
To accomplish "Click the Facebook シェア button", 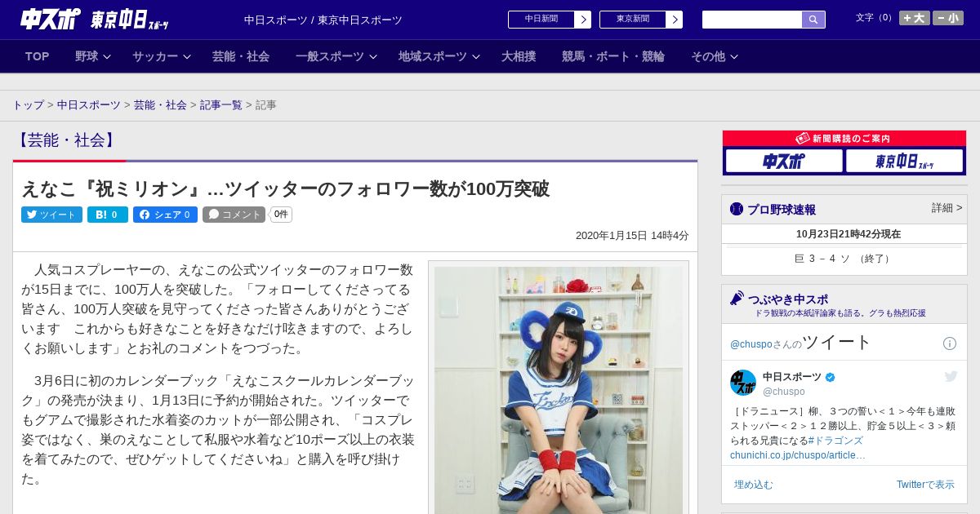I will [165, 215].
